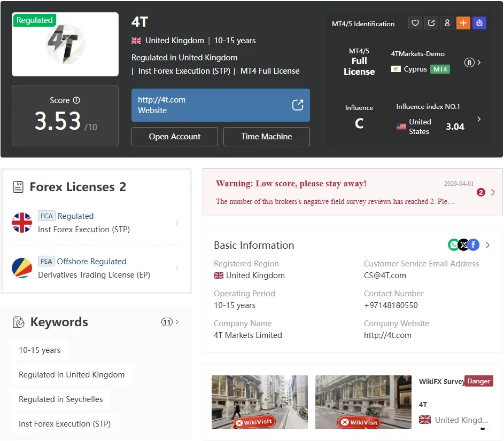Click the 4T Markets Limited company name
504x441 pixels.
[x=248, y=335]
